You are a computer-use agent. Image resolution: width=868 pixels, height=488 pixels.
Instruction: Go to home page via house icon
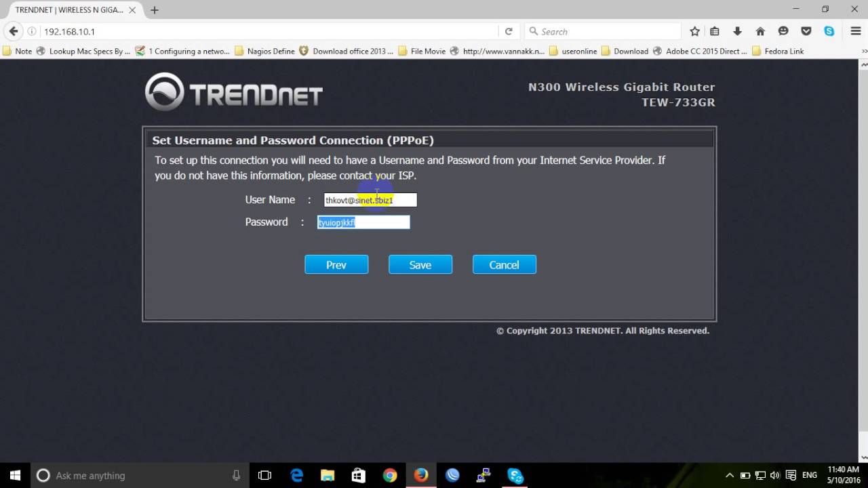tap(760, 31)
